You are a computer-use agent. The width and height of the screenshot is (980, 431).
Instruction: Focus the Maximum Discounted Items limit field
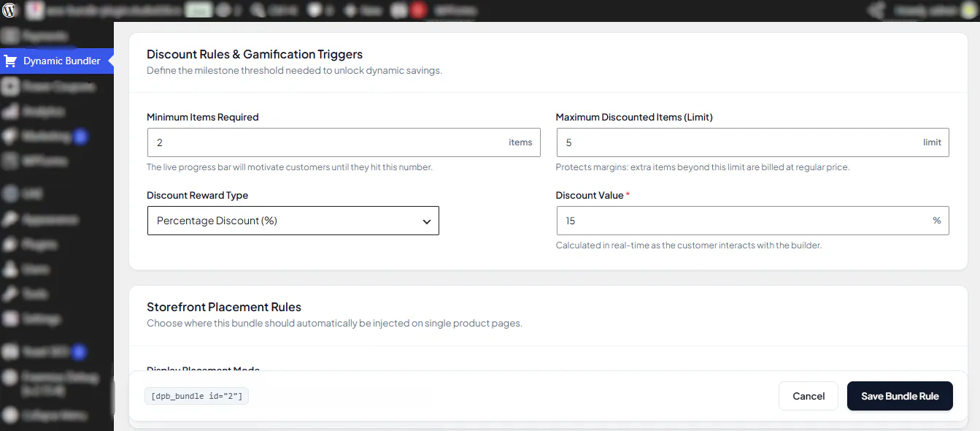click(x=752, y=142)
